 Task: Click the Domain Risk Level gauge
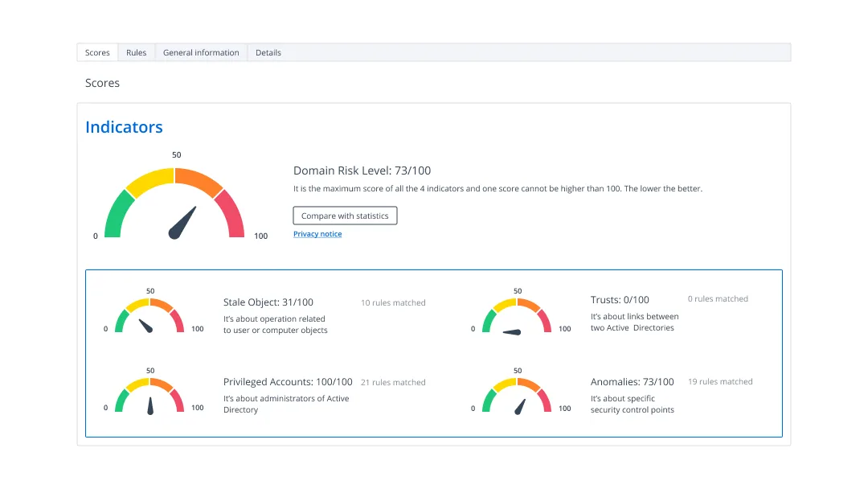click(174, 203)
